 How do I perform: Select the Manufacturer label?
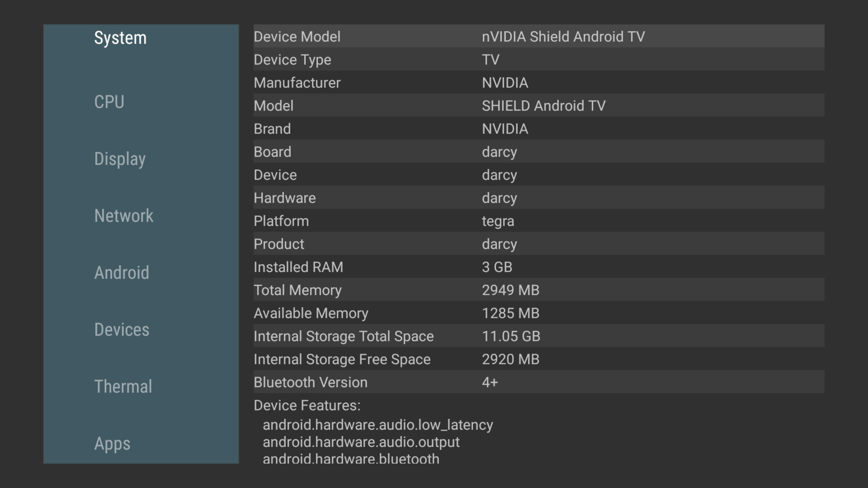(297, 82)
